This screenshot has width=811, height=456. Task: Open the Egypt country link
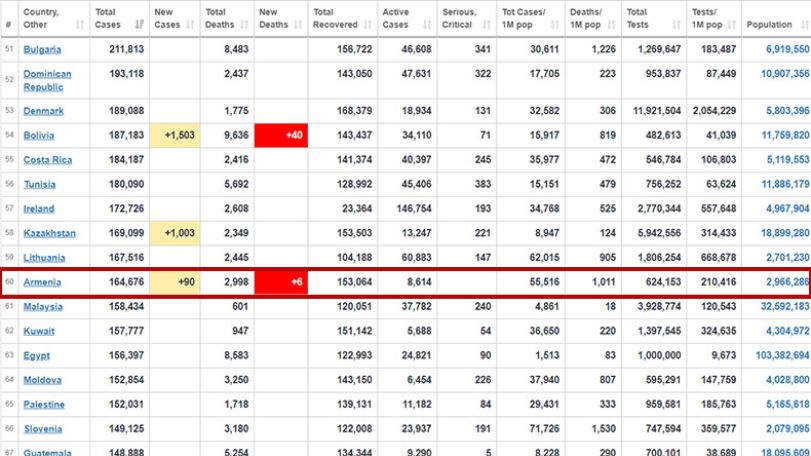coord(37,356)
